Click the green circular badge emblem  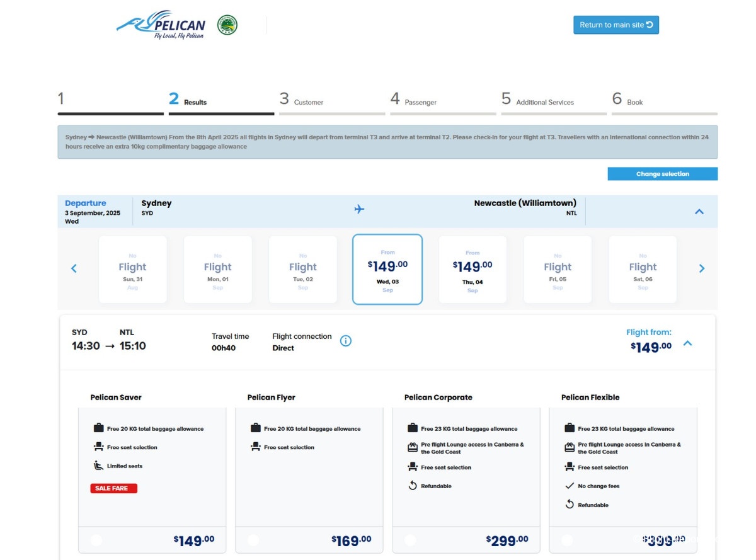[227, 25]
